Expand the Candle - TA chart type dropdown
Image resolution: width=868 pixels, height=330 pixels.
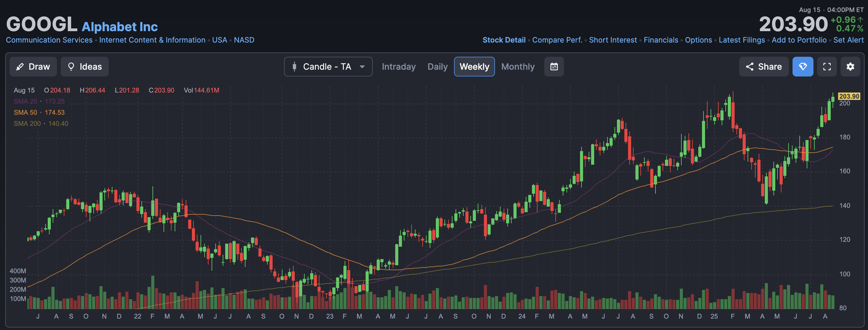[x=328, y=67]
